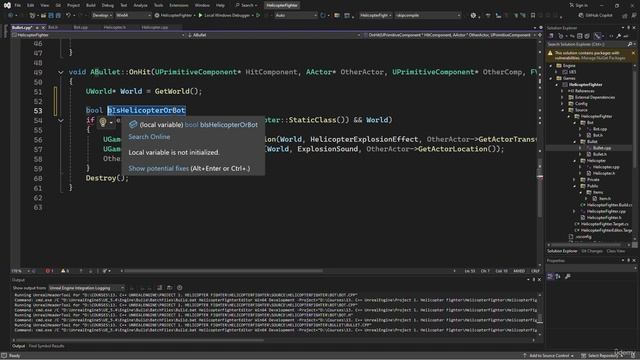The height and width of the screenshot is (360, 640).
Task: Click the Properties panel wrench icon
Action: click(568, 276)
